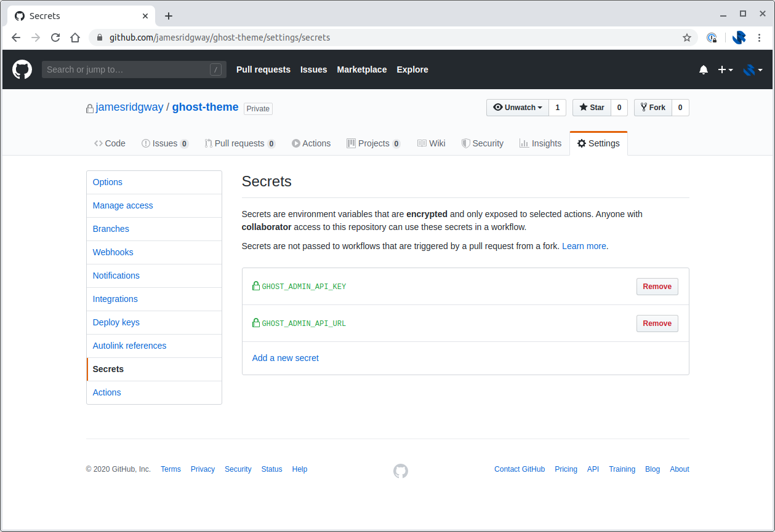Open the user avatar menu

(x=753, y=70)
